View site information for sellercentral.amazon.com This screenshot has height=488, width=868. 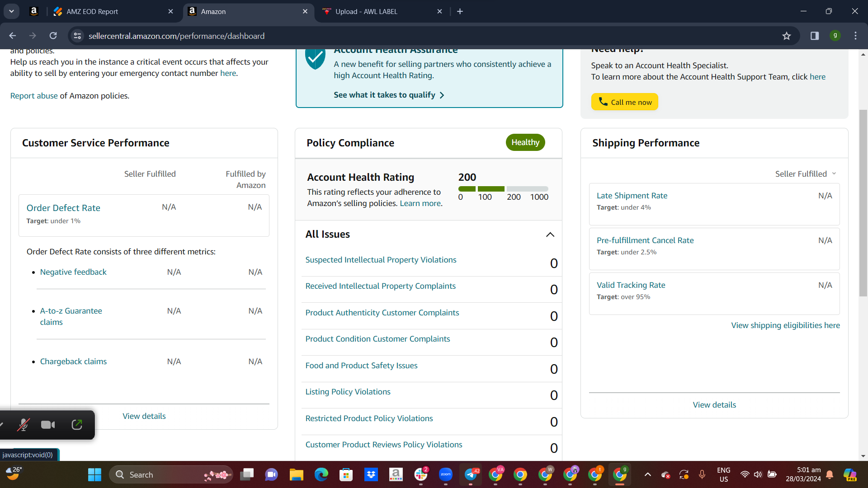coord(78,36)
